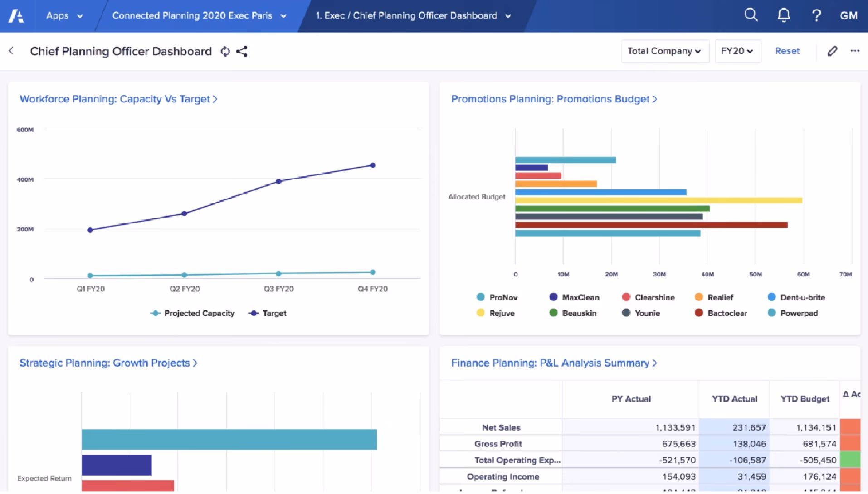The width and height of the screenshot is (868, 494).
Task: Toggle ProNov legend entry
Action: [x=497, y=297]
